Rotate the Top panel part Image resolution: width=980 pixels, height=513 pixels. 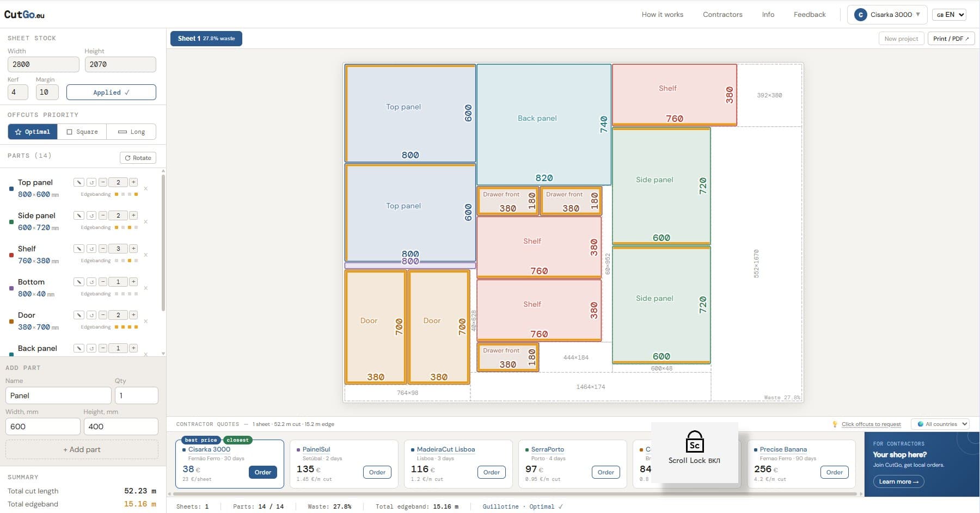(x=91, y=182)
